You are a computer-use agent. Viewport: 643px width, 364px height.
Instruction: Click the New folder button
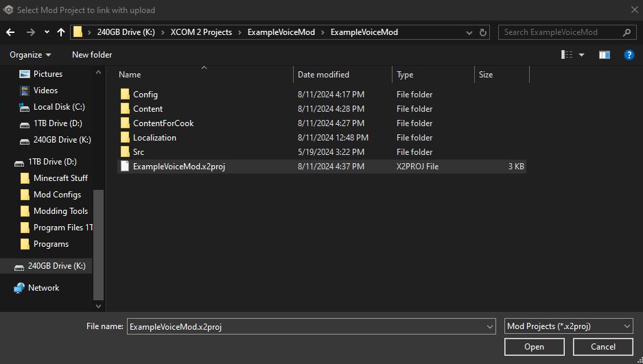92,55
